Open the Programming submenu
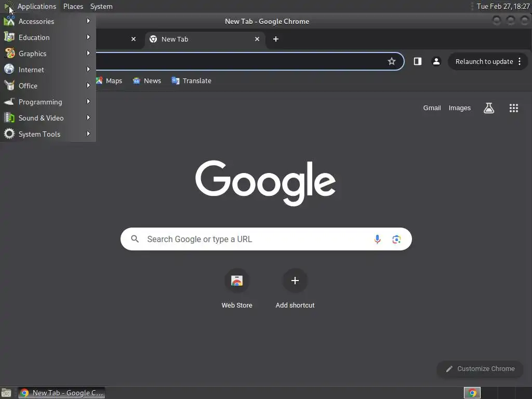 [48, 102]
